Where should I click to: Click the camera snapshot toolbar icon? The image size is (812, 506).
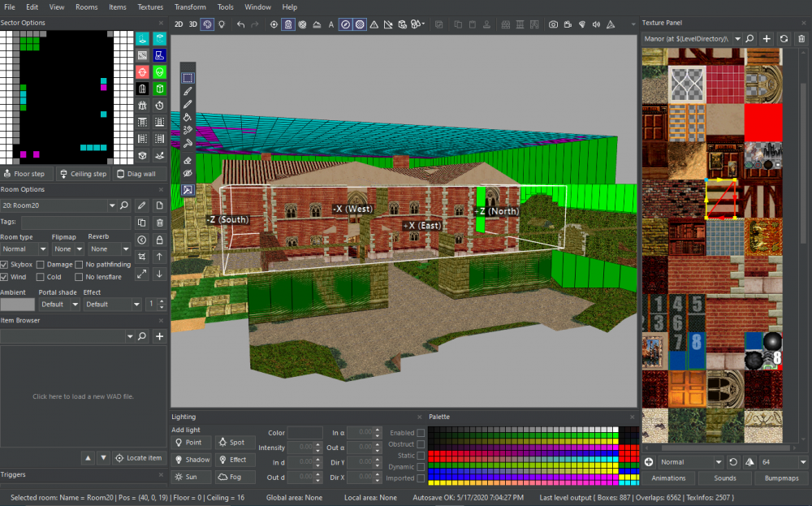(x=553, y=24)
